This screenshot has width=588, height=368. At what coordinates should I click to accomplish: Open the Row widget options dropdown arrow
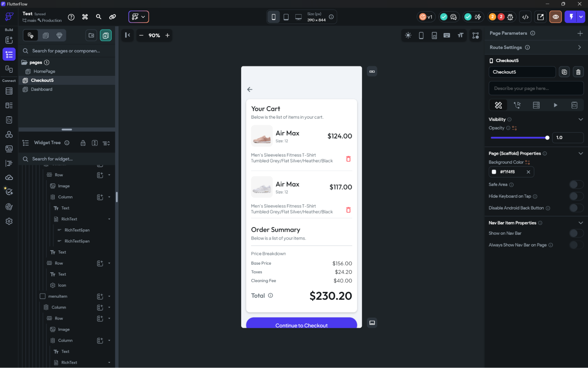click(x=110, y=175)
